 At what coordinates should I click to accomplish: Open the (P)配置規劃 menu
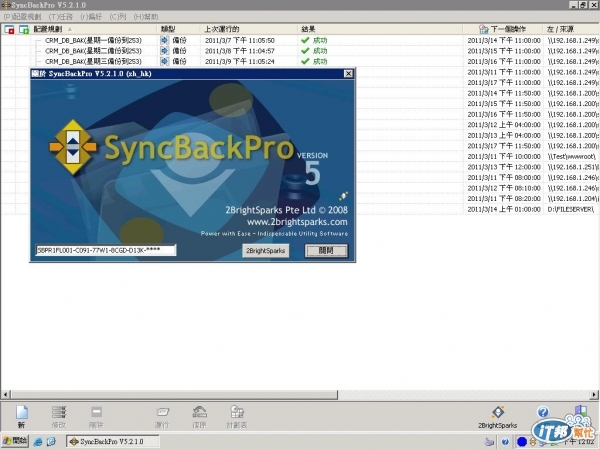pyautogui.click(x=22, y=16)
